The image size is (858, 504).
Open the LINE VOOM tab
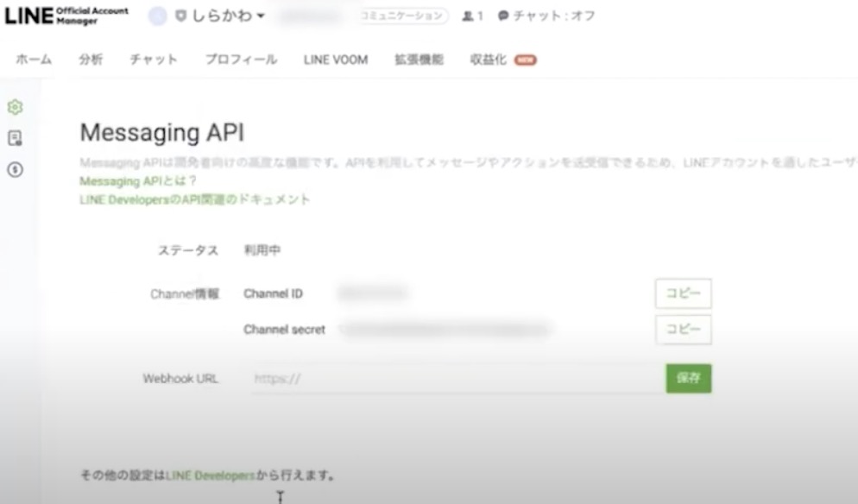click(x=336, y=60)
